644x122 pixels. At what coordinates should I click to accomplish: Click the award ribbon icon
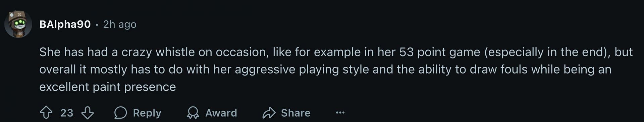[193, 113]
